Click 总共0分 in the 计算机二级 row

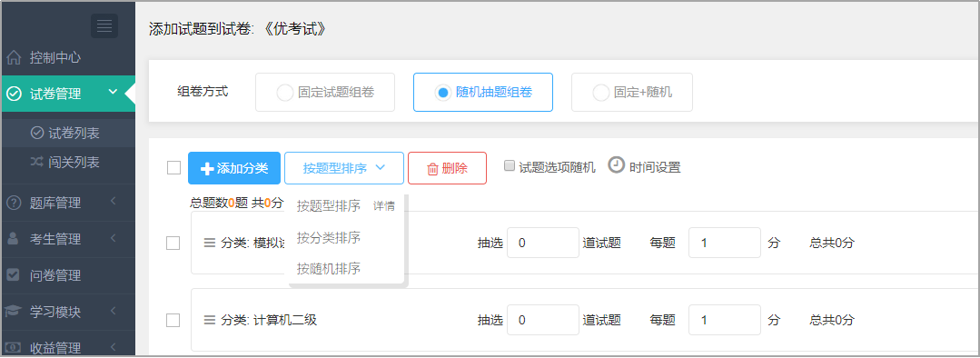831,320
